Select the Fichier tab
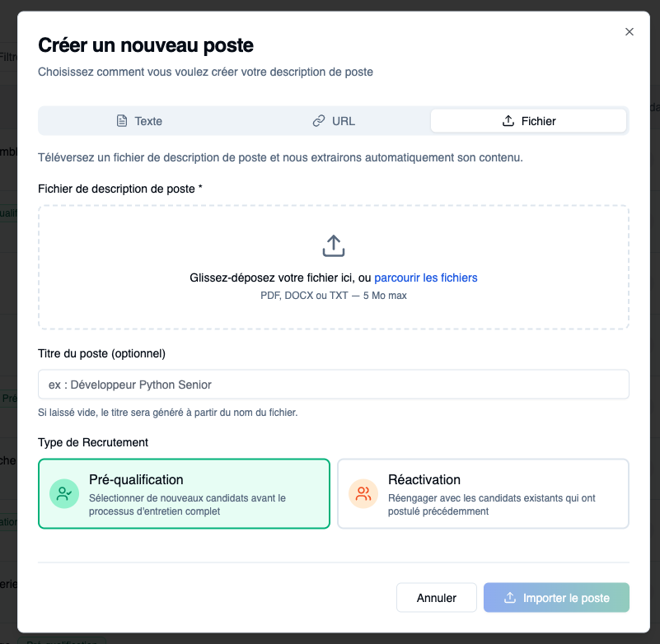Viewport: 660px width, 644px height. pyautogui.click(x=529, y=121)
